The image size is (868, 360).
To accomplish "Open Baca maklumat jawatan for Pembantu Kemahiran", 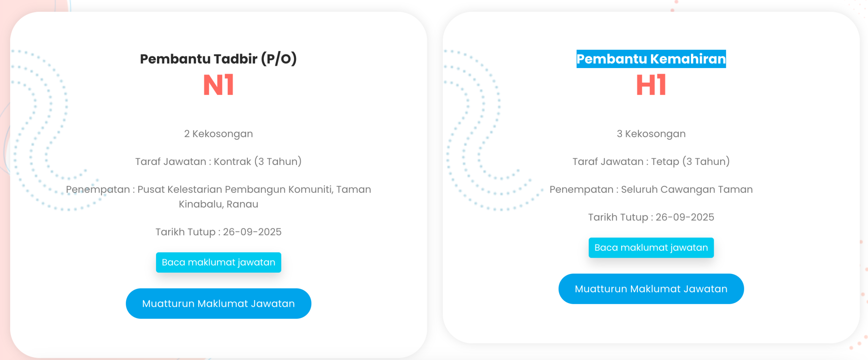I will tap(651, 248).
